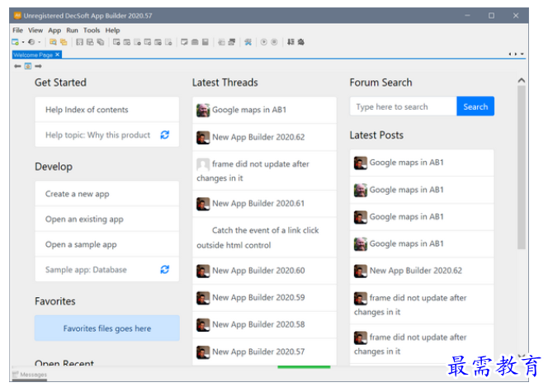Open thread 'New App Builder 2020.60'
Viewport: 548px width, 392px height.
click(264, 271)
